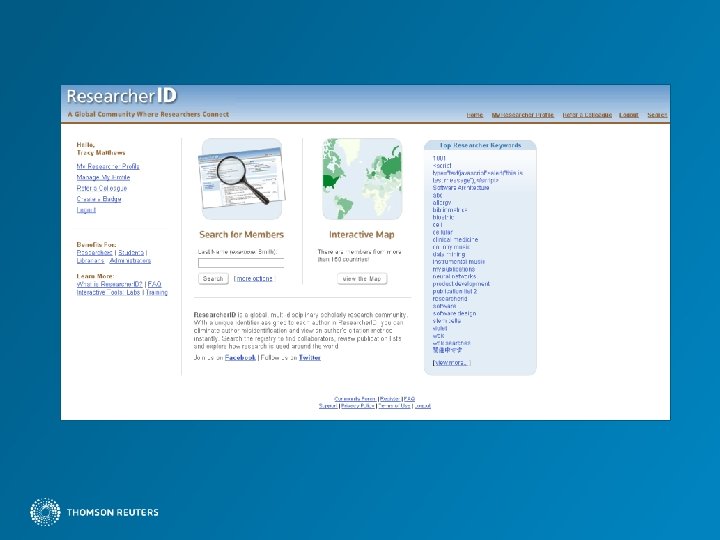Select Refer a Colleague in the top navigation
The height and width of the screenshot is (540, 720).
click(587, 115)
